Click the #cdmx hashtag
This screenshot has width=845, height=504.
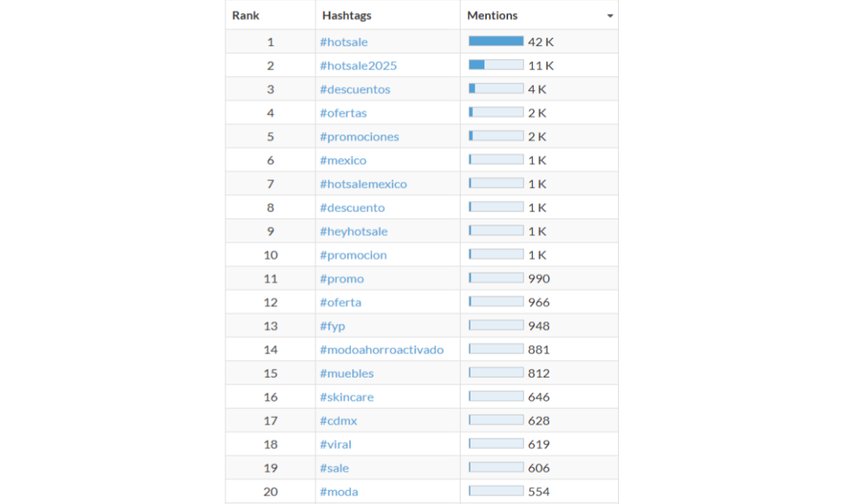point(338,421)
